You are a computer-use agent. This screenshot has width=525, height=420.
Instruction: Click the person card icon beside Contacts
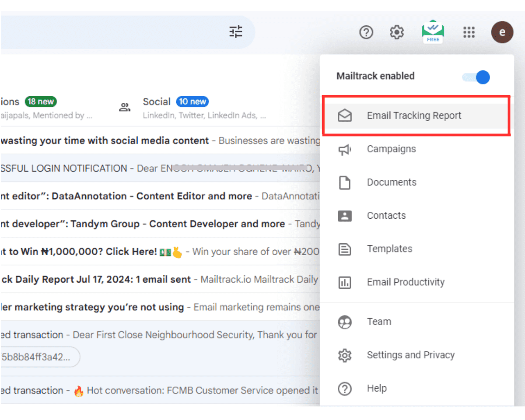(345, 216)
